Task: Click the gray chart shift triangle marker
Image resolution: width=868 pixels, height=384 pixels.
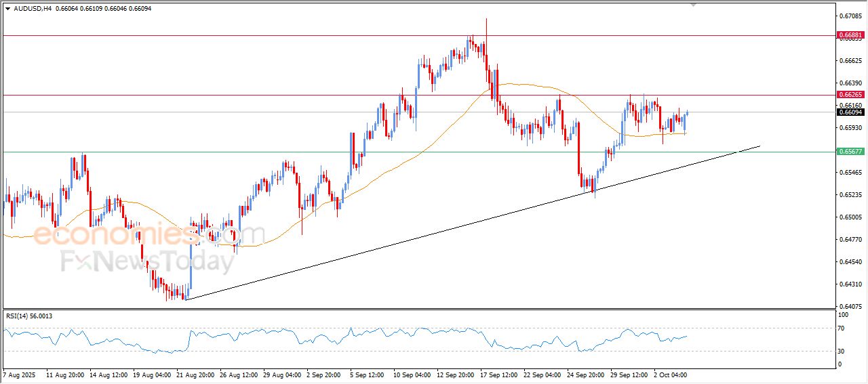Action: click(693, 4)
